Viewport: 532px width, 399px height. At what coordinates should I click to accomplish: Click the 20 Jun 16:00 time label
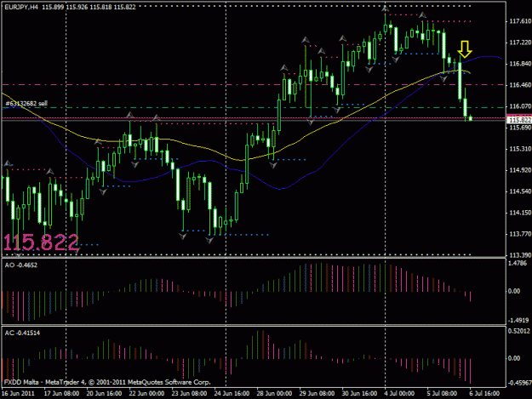coord(104,394)
